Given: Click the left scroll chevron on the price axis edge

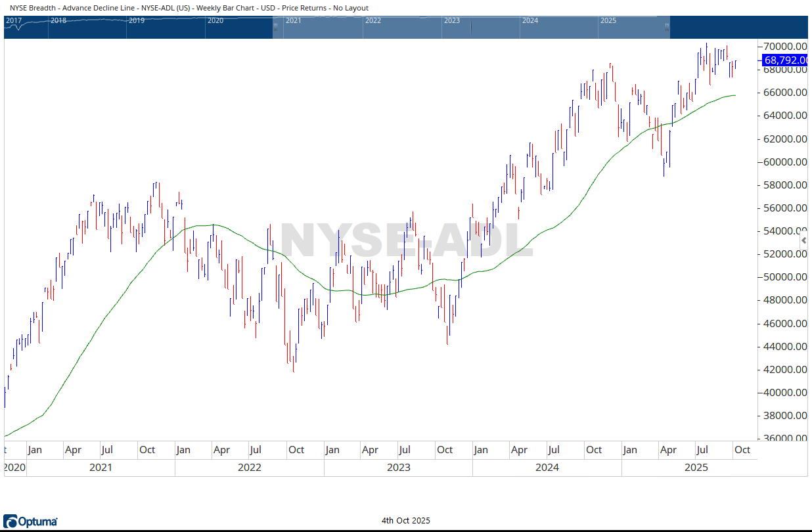Looking at the screenshot, I should tap(804, 240).
